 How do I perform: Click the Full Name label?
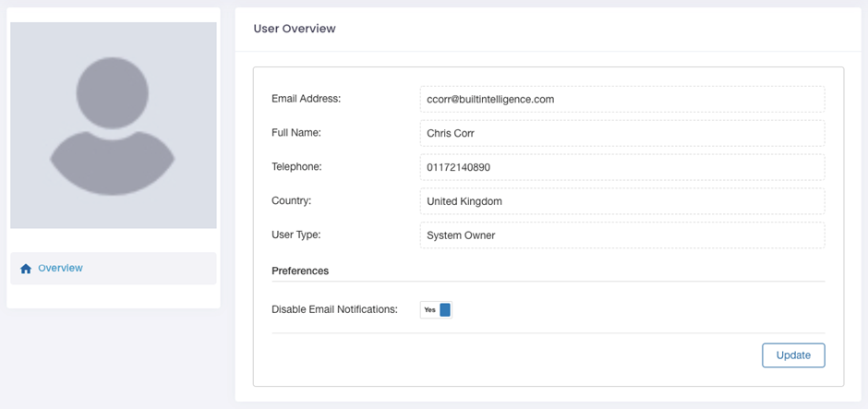[x=296, y=133]
